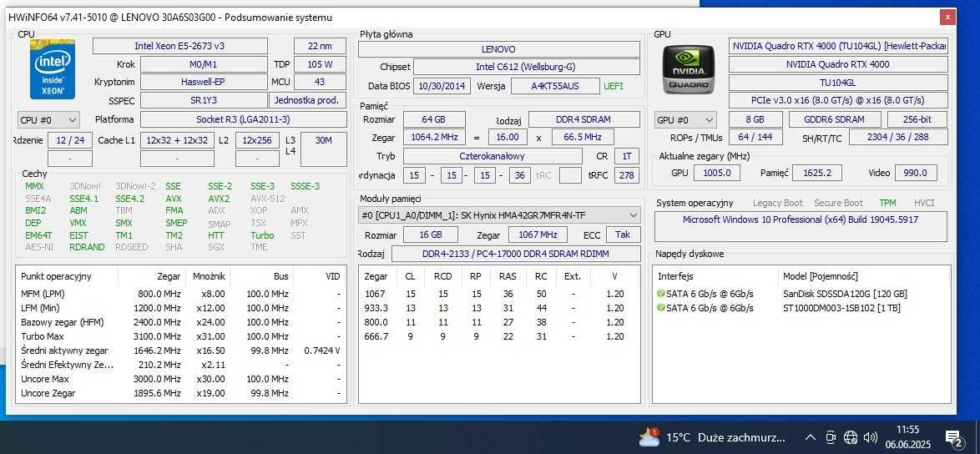Click the Mnożnik column header
The height and width of the screenshot is (454, 980).
pos(209,276)
